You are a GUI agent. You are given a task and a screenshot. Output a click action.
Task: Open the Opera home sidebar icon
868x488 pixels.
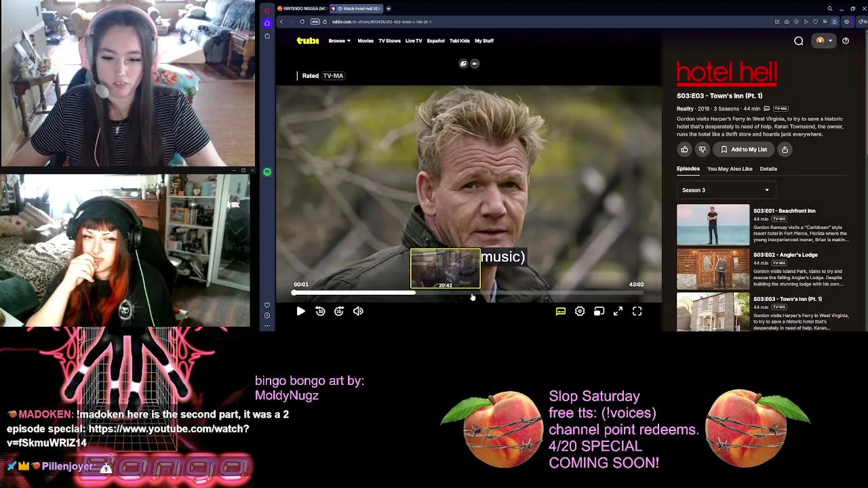point(267,23)
